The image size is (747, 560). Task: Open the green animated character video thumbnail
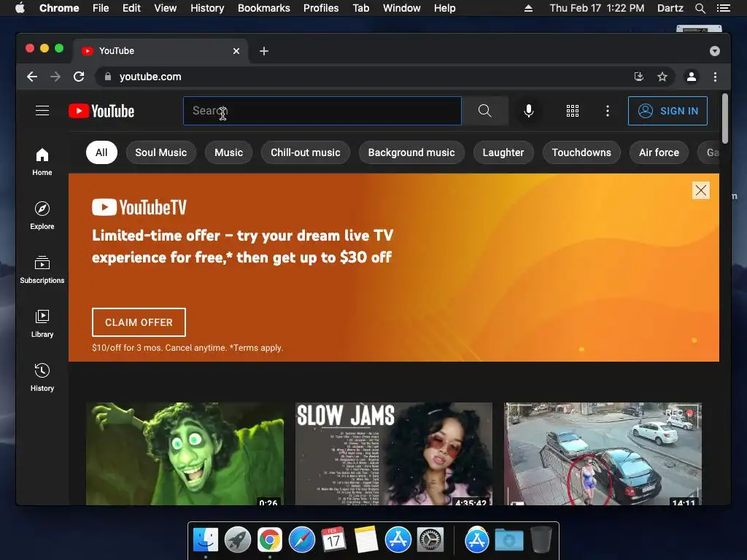tap(185, 454)
